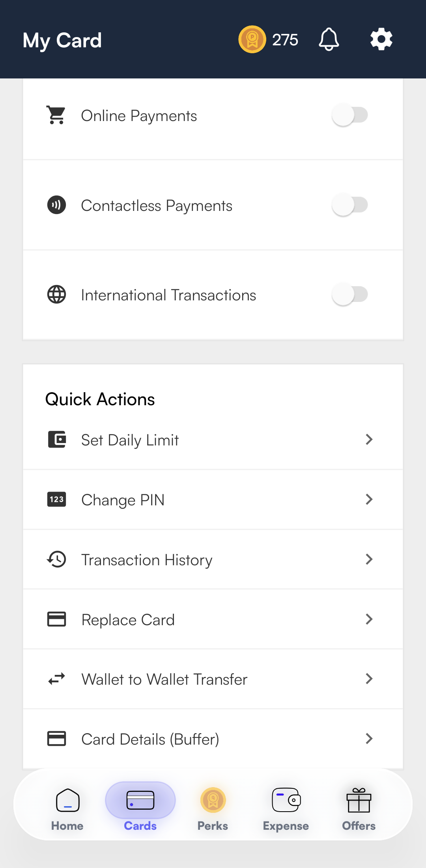Image resolution: width=426 pixels, height=868 pixels.
Task: Open Replace Card chevron arrow
Action: point(369,619)
